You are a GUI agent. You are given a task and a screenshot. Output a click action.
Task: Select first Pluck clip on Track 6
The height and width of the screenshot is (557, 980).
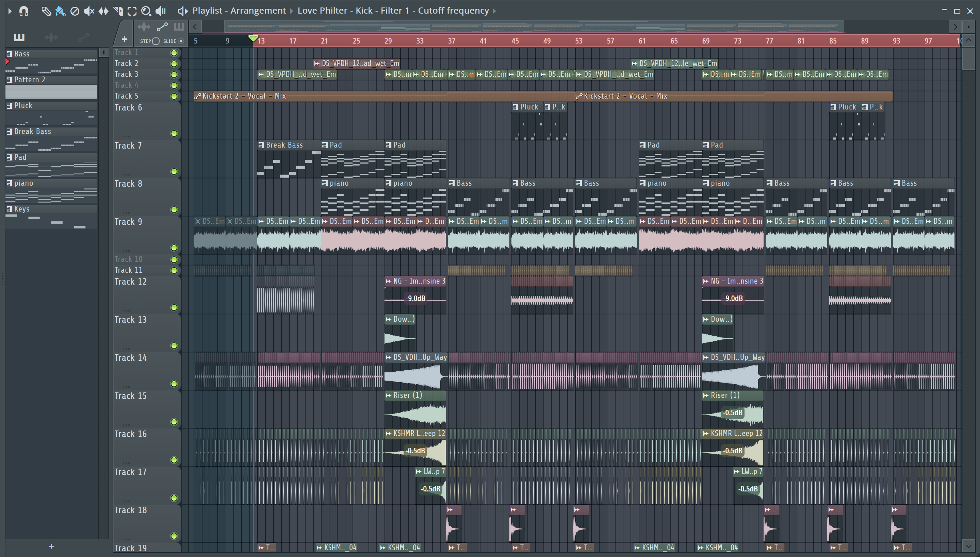coord(527,121)
